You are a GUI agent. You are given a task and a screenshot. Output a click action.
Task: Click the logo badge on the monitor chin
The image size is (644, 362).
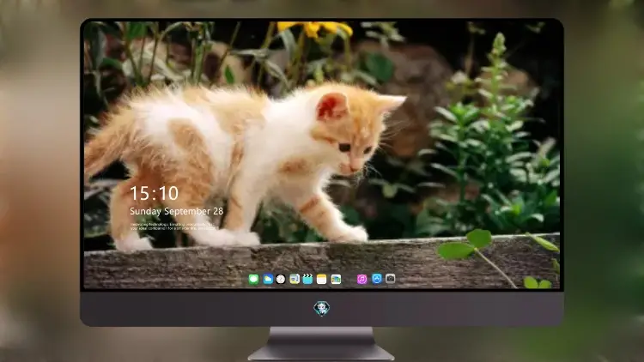pos(322,308)
